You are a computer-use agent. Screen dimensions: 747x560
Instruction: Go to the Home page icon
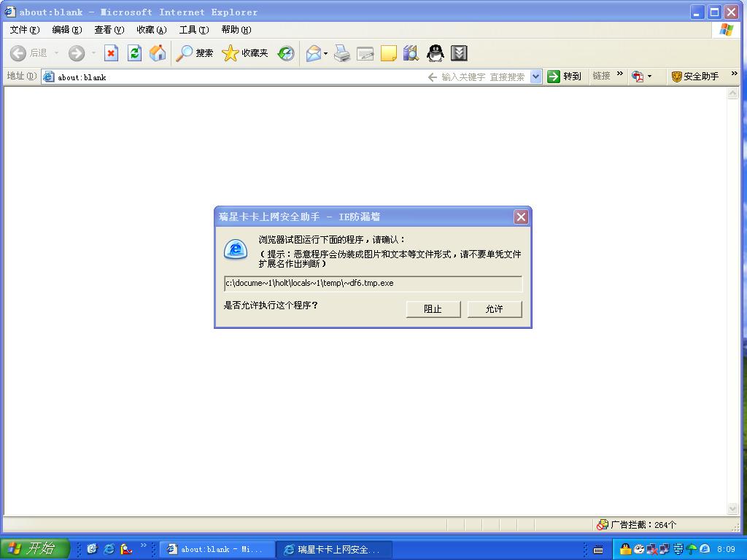(x=158, y=52)
